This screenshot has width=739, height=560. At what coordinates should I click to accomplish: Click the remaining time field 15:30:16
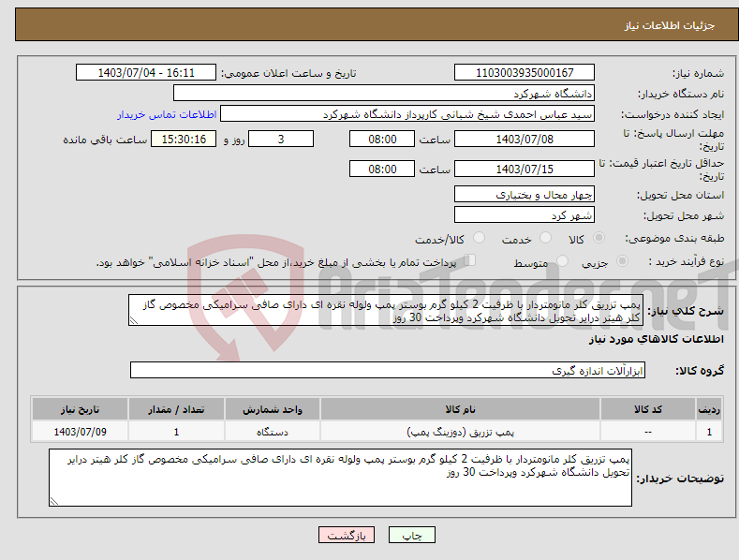click(x=184, y=139)
